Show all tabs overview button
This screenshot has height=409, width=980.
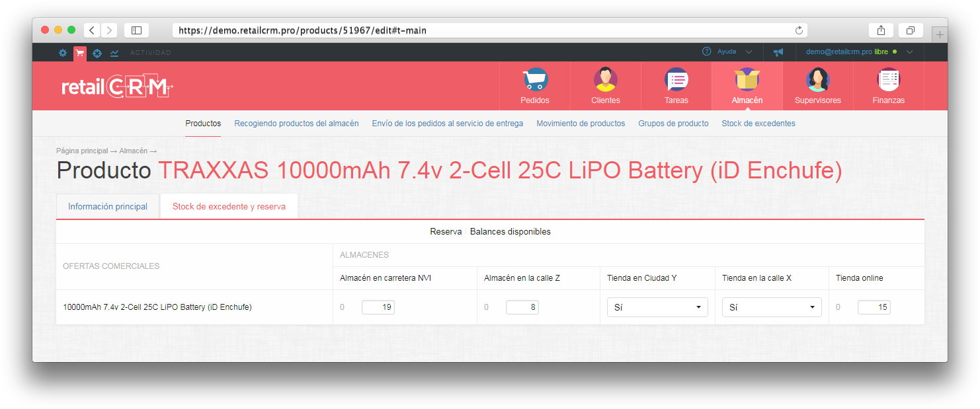coord(911,30)
